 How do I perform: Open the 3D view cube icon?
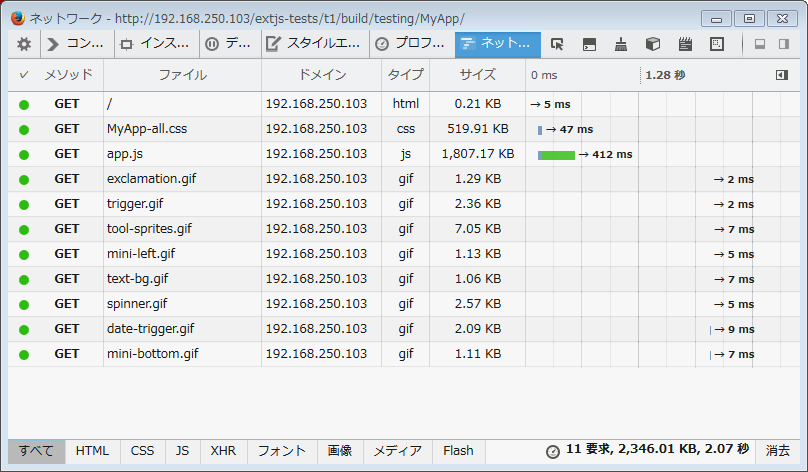(x=653, y=44)
